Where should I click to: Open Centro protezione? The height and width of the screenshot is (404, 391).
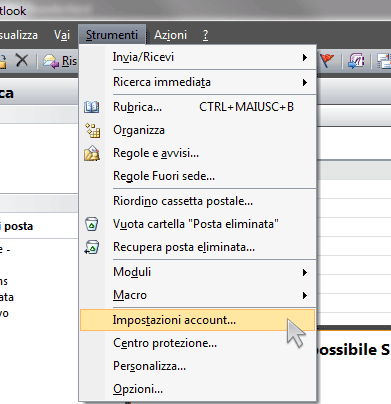point(198,343)
